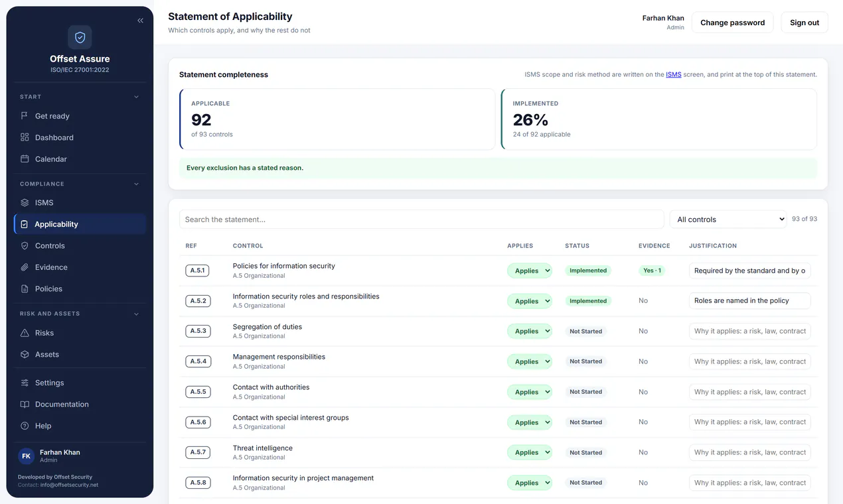Click the A.5.1 reference badge

pos(198,271)
